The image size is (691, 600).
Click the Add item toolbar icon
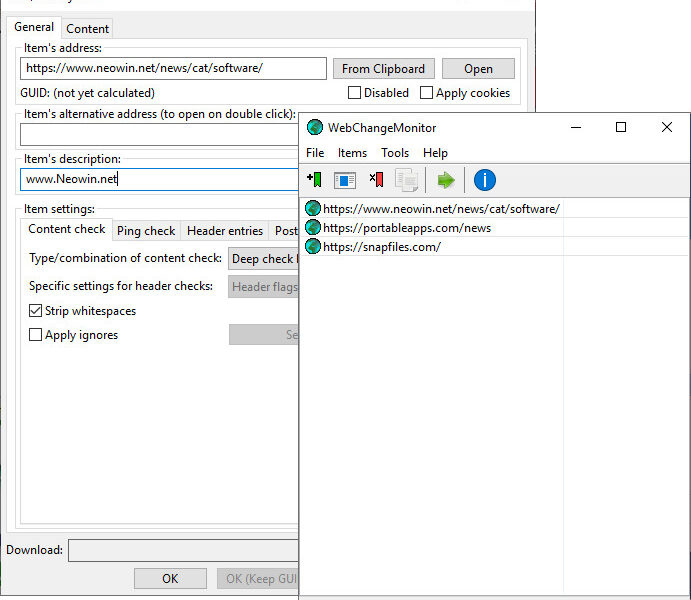[314, 180]
